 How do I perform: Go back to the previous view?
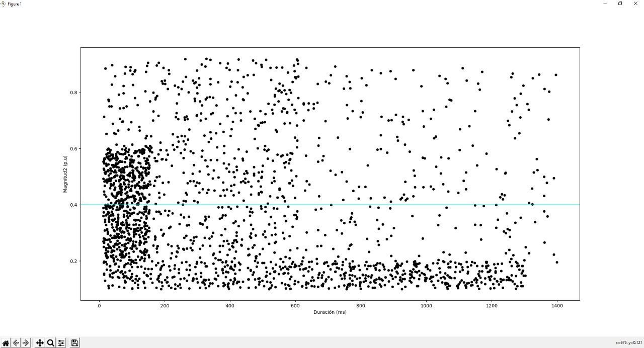coord(16,343)
